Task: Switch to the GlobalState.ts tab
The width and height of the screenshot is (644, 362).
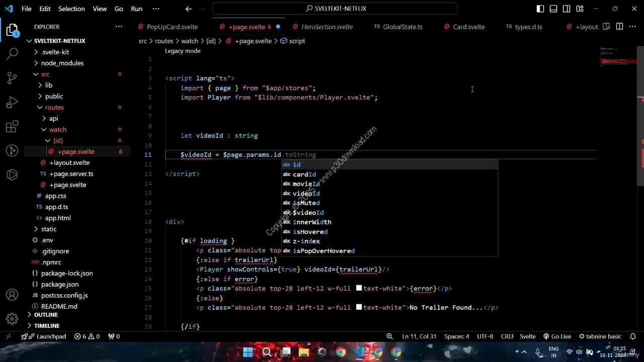Action: click(398, 27)
